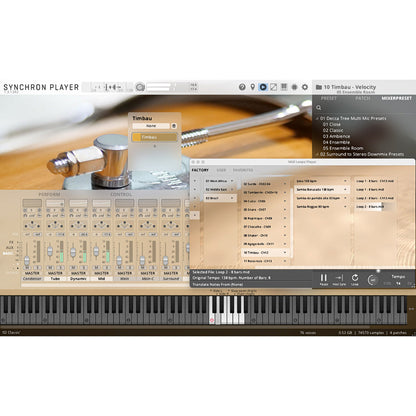Click the resize window icon in toolbar

[x=273, y=87]
